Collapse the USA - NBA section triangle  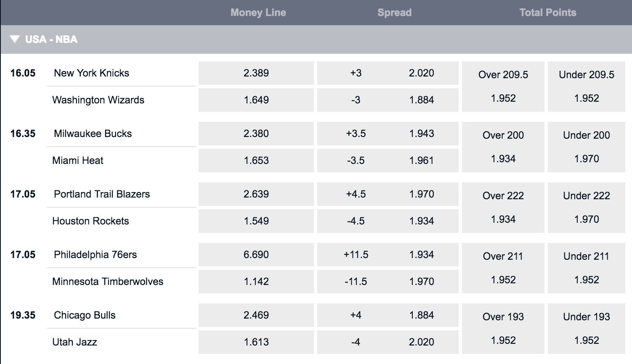click(x=15, y=39)
